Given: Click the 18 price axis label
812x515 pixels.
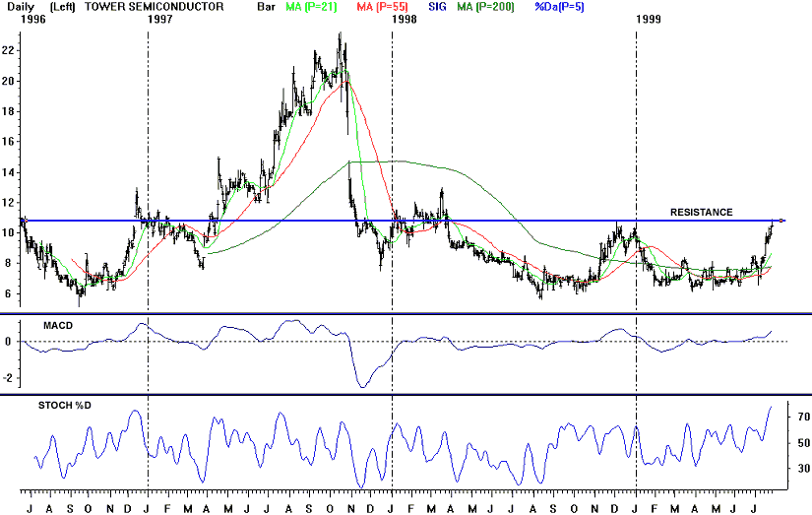Looking at the screenshot, I should coord(8,112).
